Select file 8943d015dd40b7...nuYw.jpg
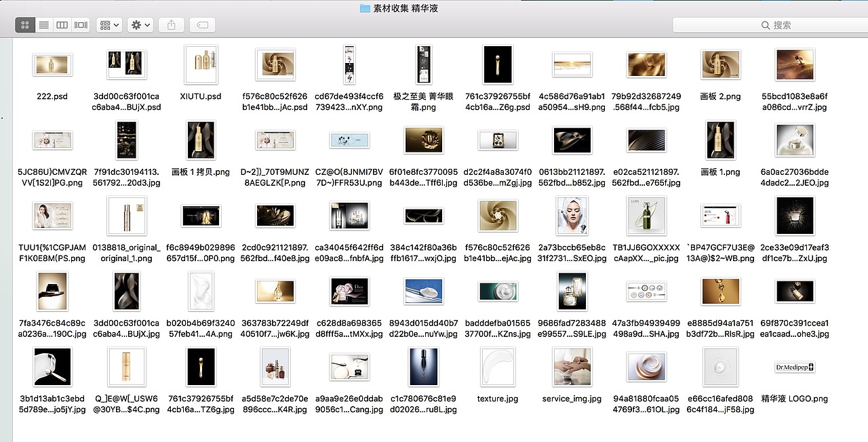The width and height of the screenshot is (868, 442). [x=423, y=292]
